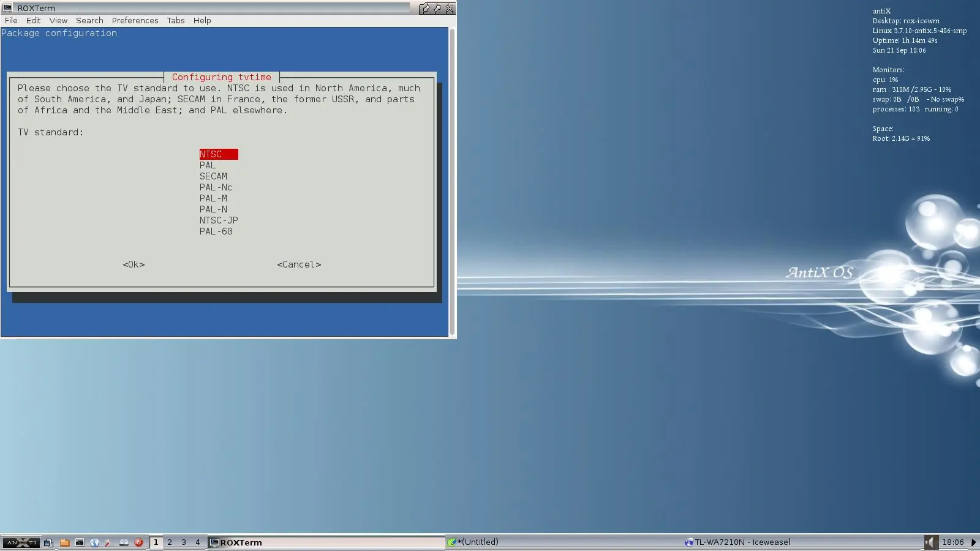The height and width of the screenshot is (551, 980).
Task: Select the PAL TV standard
Action: tap(208, 165)
